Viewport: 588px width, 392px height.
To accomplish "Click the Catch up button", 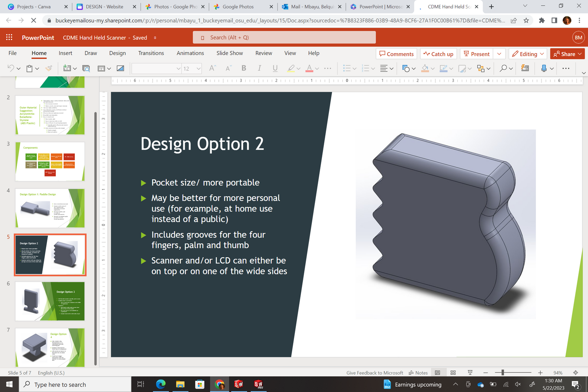I will 438,54.
